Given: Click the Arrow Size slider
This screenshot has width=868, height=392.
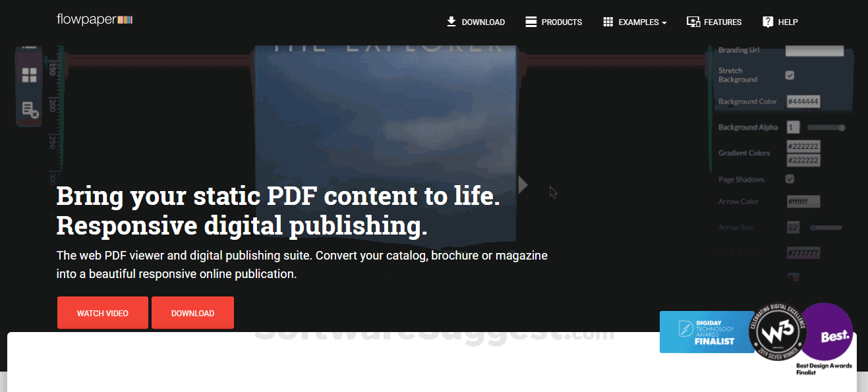Looking at the screenshot, I should click(826, 227).
